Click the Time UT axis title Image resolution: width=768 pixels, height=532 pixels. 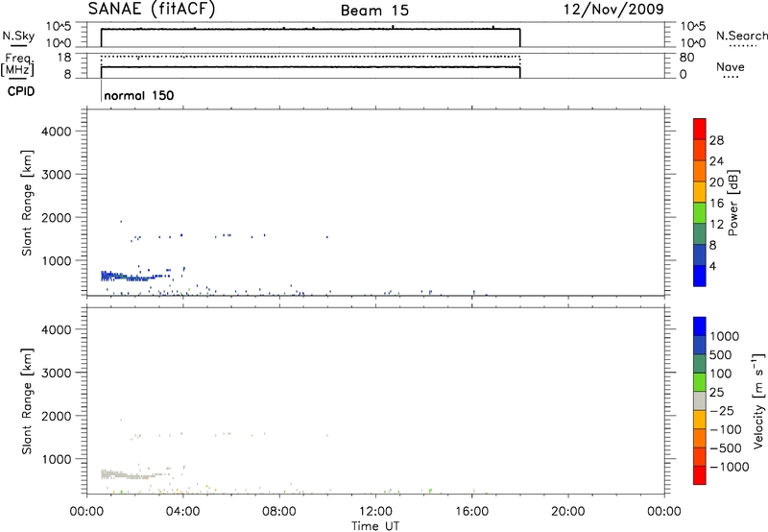[x=375, y=526]
